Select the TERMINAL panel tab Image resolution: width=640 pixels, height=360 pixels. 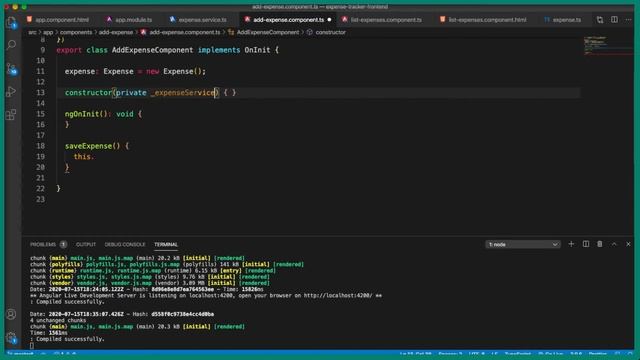(x=166, y=244)
